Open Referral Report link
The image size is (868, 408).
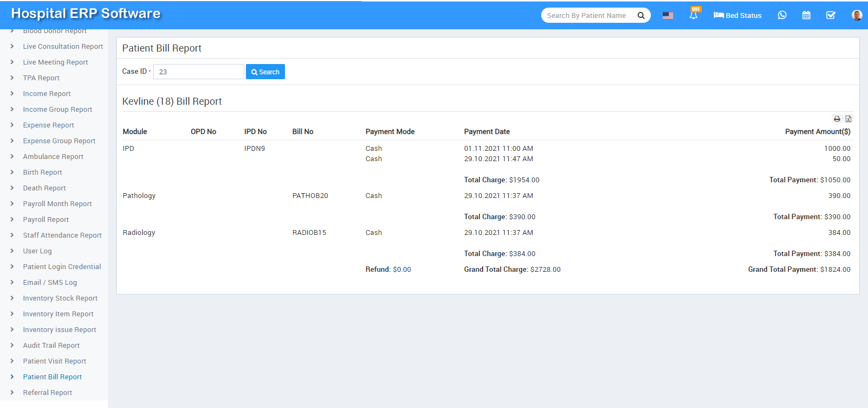(47, 393)
